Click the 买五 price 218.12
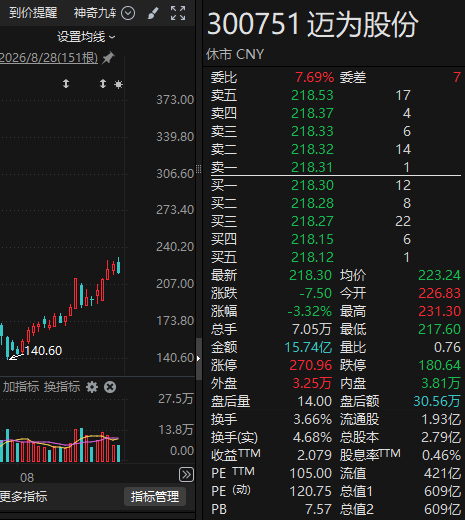The image size is (465, 520). 312,257
